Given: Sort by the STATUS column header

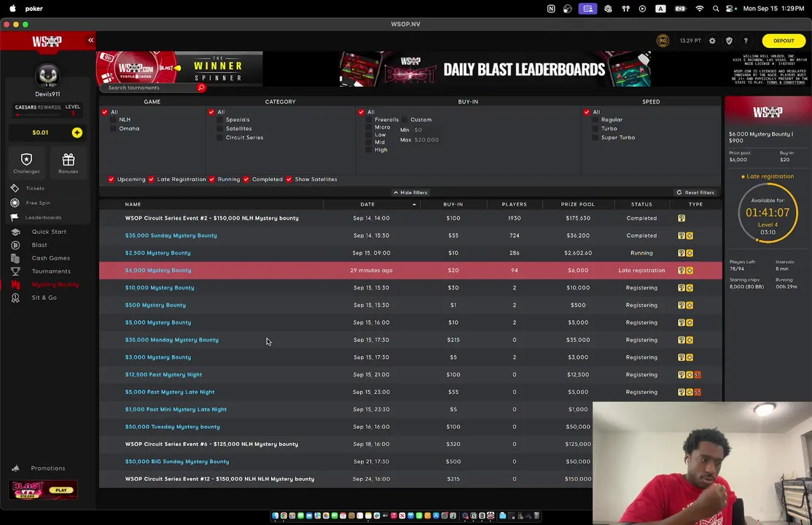Looking at the screenshot, I should (x=641, y=204).
